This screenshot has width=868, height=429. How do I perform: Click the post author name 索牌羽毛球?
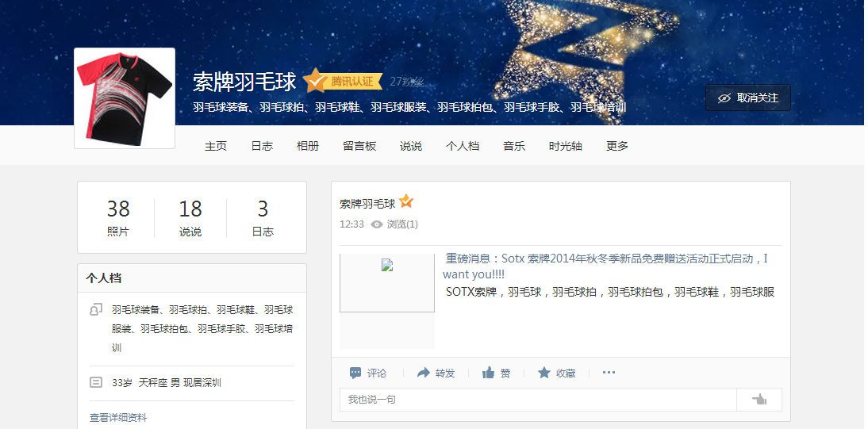tap(367, 204)
